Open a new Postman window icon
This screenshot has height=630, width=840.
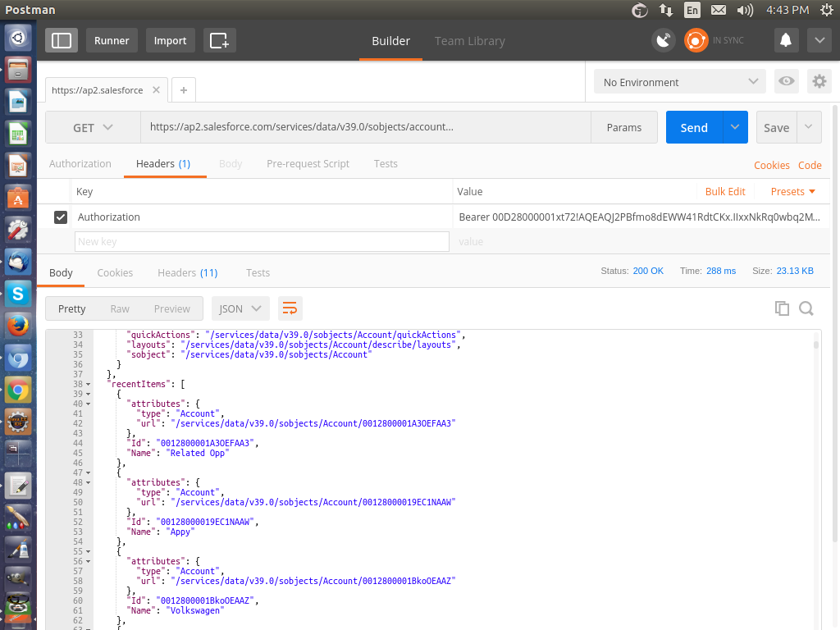coord(219,41)
